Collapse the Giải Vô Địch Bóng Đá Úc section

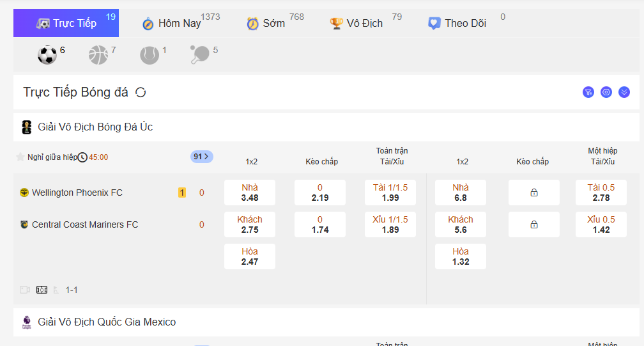pyautogui.click(x=96, y=127)
